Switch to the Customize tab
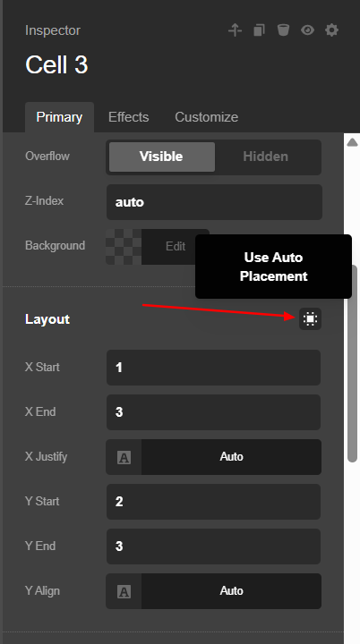The height and width of the screenshot is (644, 360). point(207,117)
